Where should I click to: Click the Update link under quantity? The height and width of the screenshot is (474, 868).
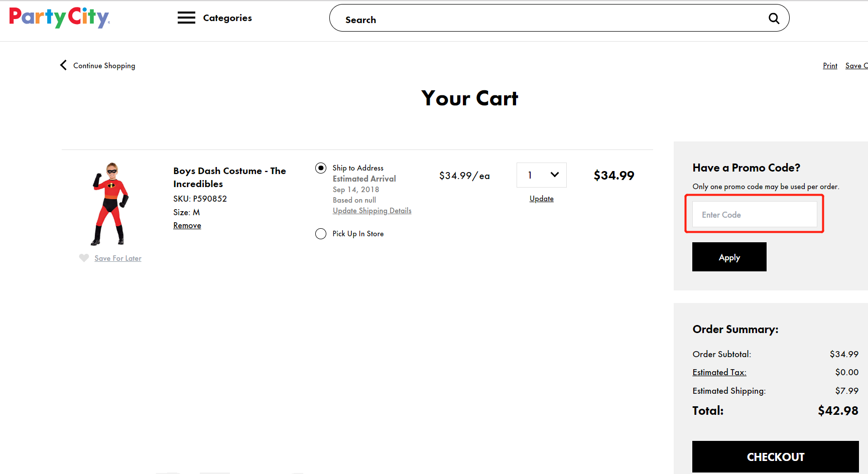tap(542, 199)
